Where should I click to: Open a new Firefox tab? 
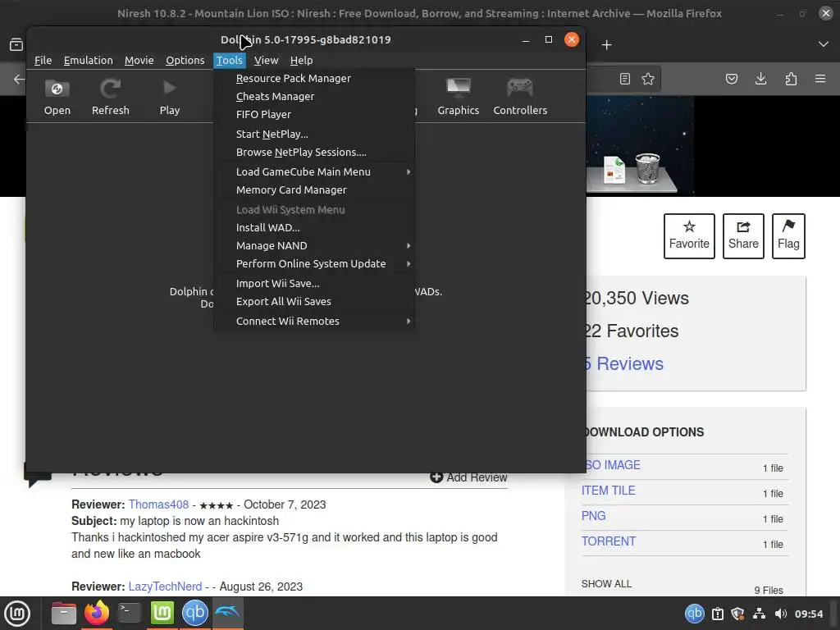tap(606, 45)
